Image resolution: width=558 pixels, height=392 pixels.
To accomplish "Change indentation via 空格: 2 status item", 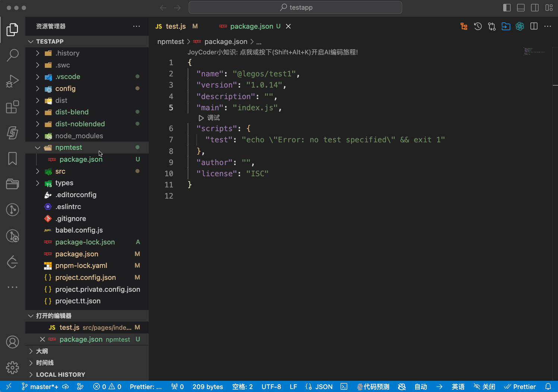I will coord(242,387).
